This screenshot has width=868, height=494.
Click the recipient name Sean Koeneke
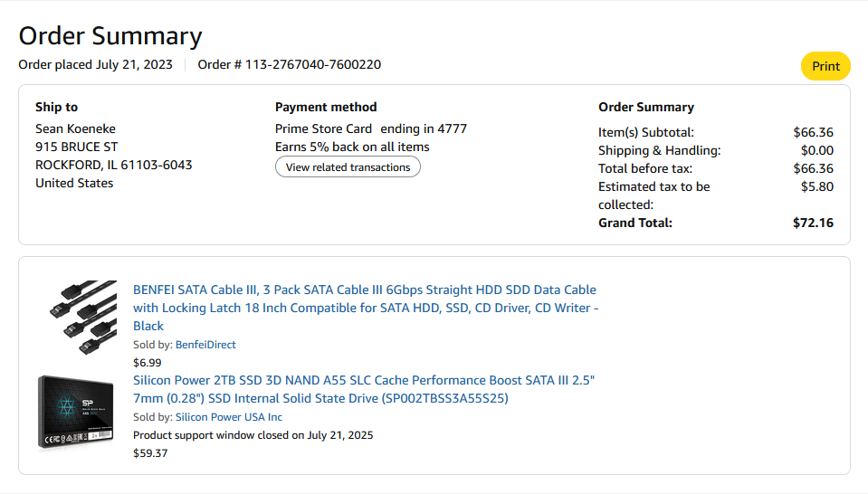75,128
